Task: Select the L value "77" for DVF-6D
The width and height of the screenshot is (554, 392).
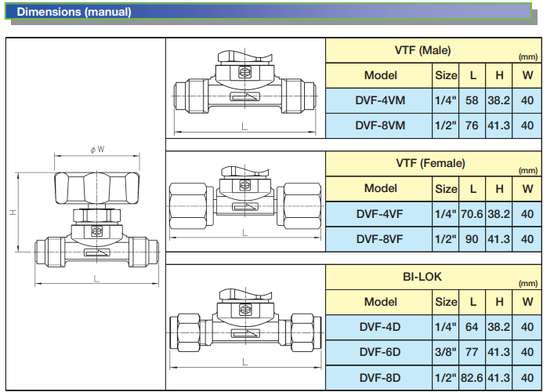Action: coord(472,352)
